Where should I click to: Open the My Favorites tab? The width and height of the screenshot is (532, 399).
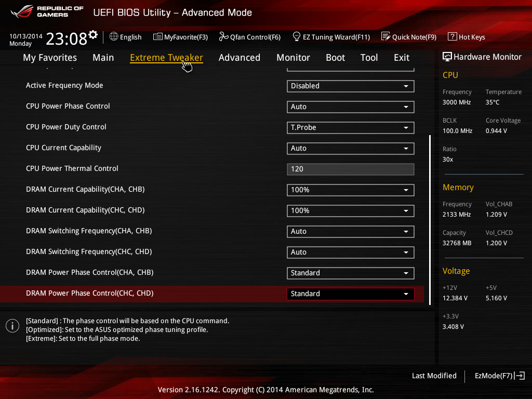[50, 58]
